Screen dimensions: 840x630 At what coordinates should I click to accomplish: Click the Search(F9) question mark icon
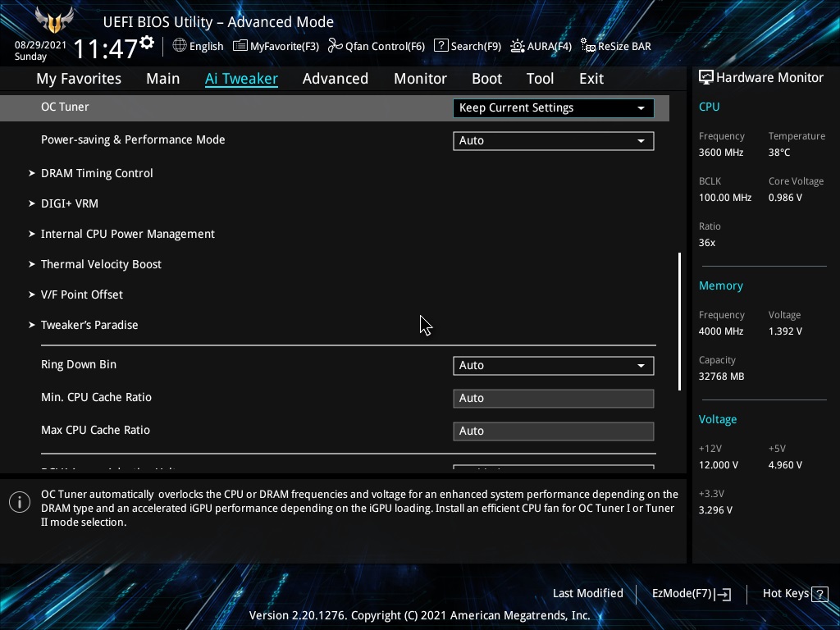click(441, 46)
